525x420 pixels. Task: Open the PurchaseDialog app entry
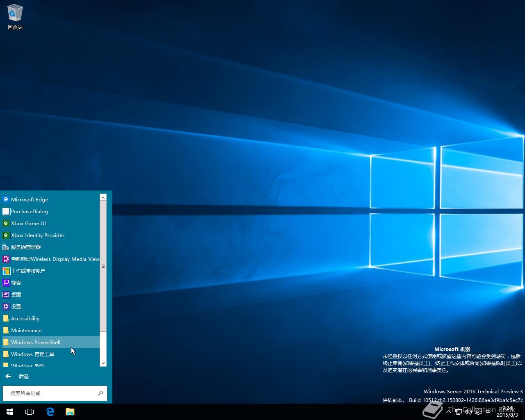(x=50, y=211)
